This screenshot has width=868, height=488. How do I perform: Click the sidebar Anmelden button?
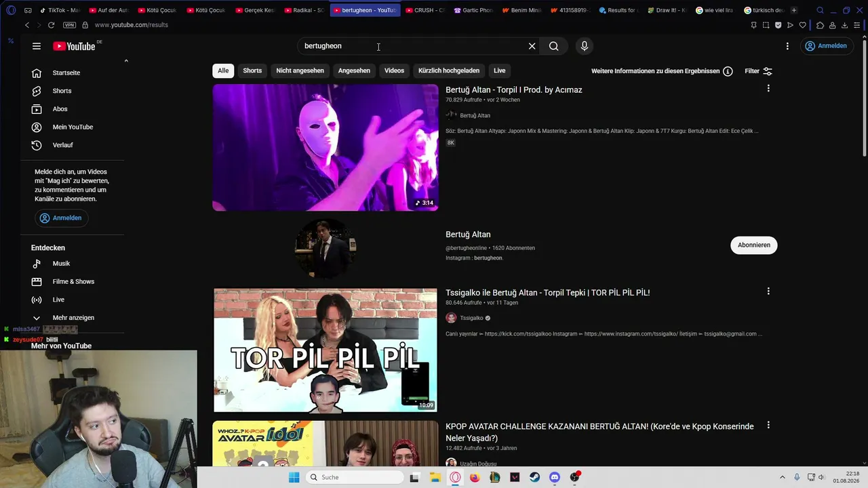(60, 218)
